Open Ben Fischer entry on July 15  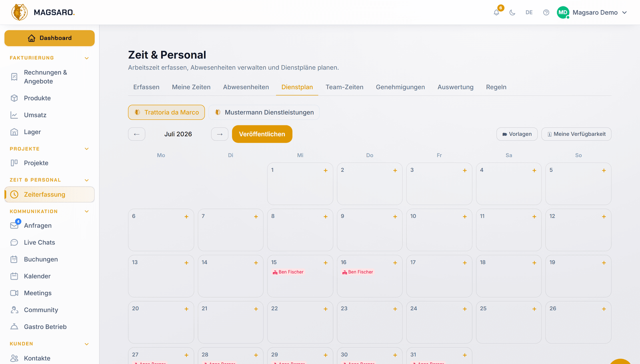288,272
